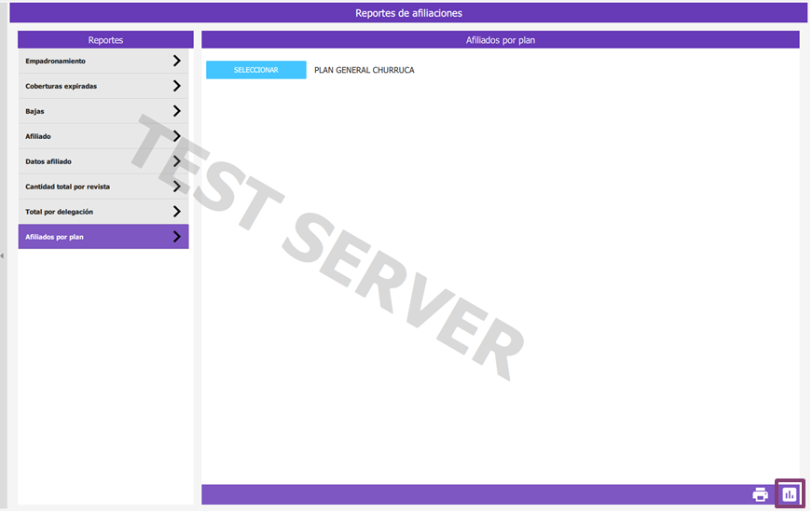Screen dimensions: 812x513
Task: Click the chevron next to Afiliado
Action: tap(177, 136)
